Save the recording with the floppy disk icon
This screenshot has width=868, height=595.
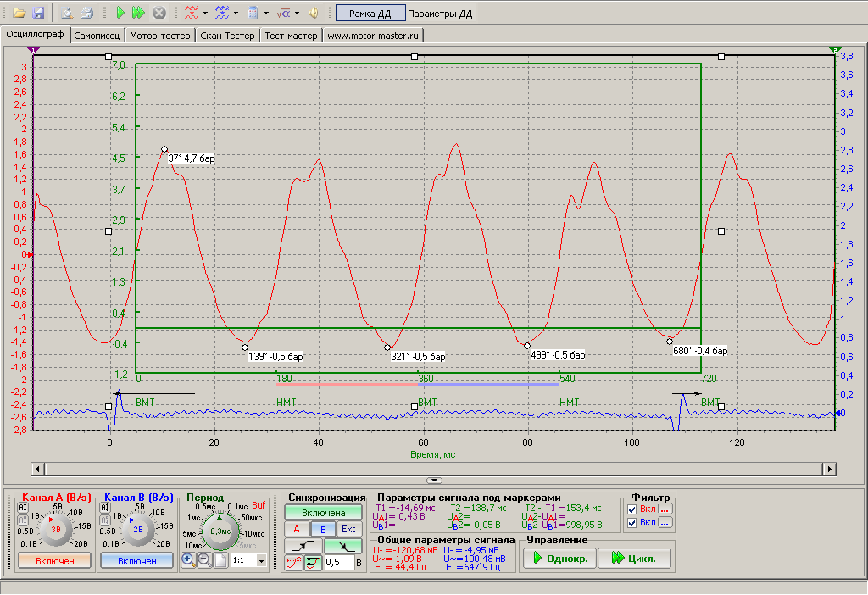(x=38, y=13)
